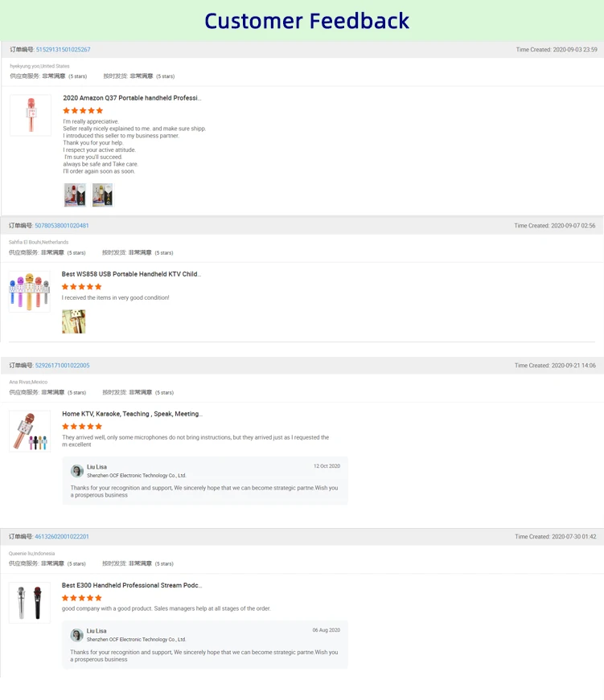Open order number 51529131501025267 link
The image size is (604, 700).
click(63, 50)
